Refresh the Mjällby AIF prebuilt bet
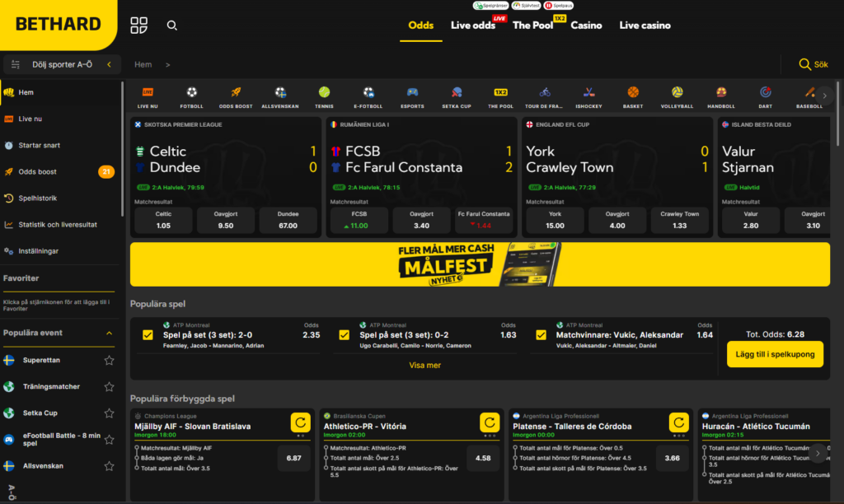The height and width of the screenshot is (504, 844). click(300, 422)
